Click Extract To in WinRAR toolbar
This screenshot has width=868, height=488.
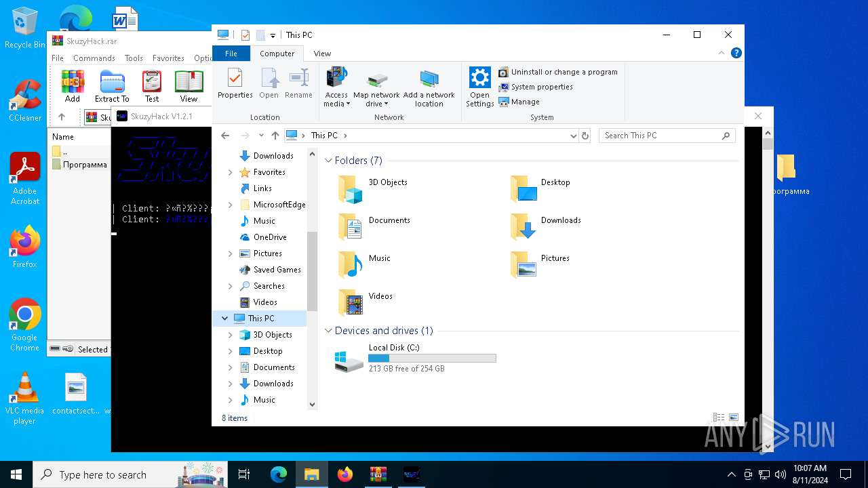click(112, 86)
